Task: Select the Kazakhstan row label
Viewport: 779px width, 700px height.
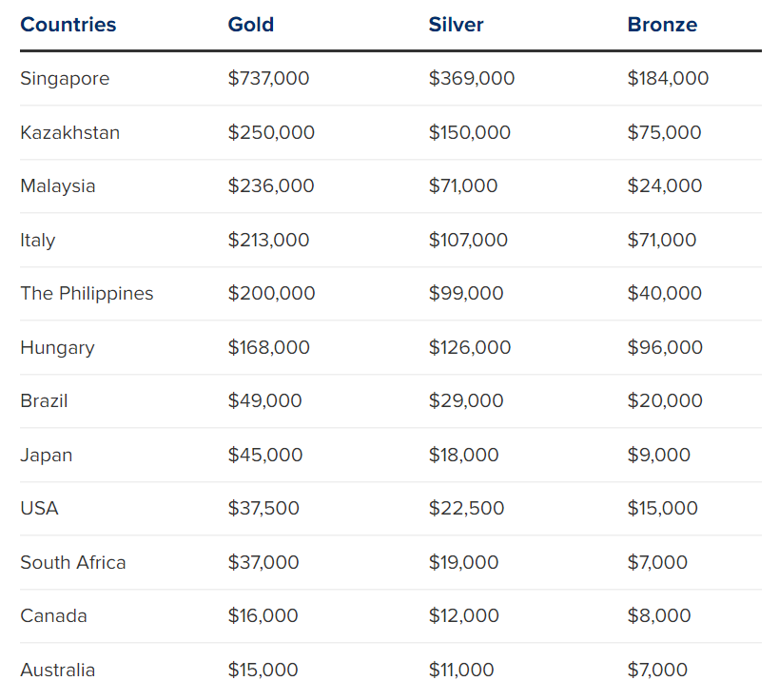Action: (x=70, y=132)
